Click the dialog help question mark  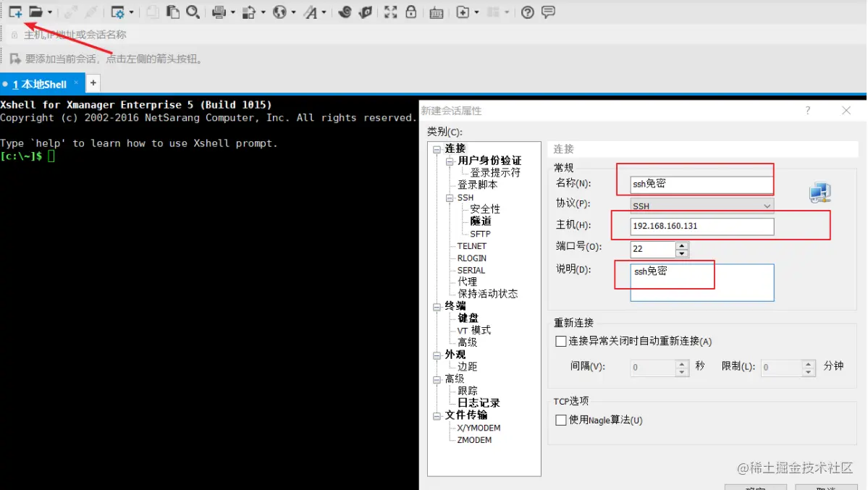click(x=808, y=110)
